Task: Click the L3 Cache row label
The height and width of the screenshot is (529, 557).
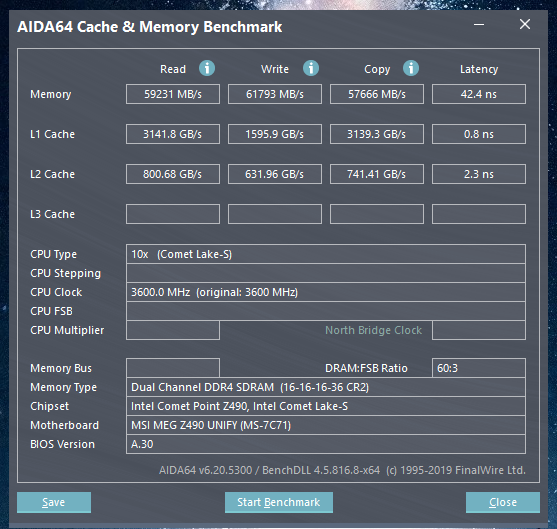Action: tap(53, 214)
